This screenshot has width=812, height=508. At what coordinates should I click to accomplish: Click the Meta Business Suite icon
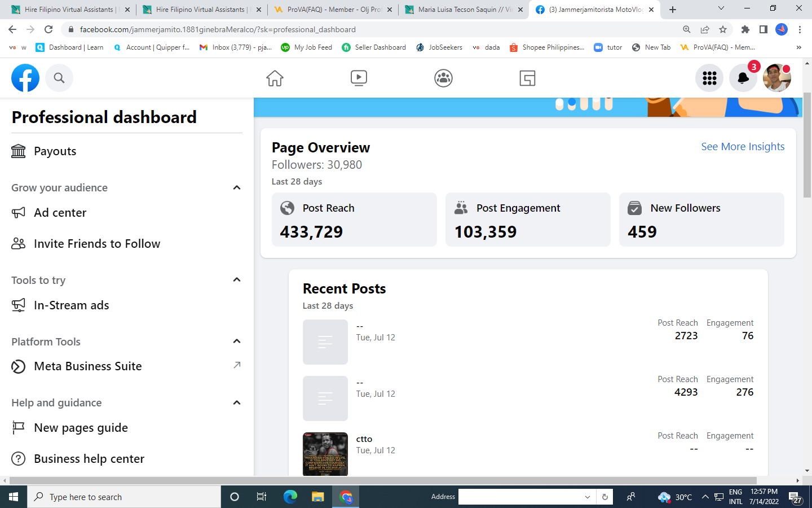[x=19, y=366]
